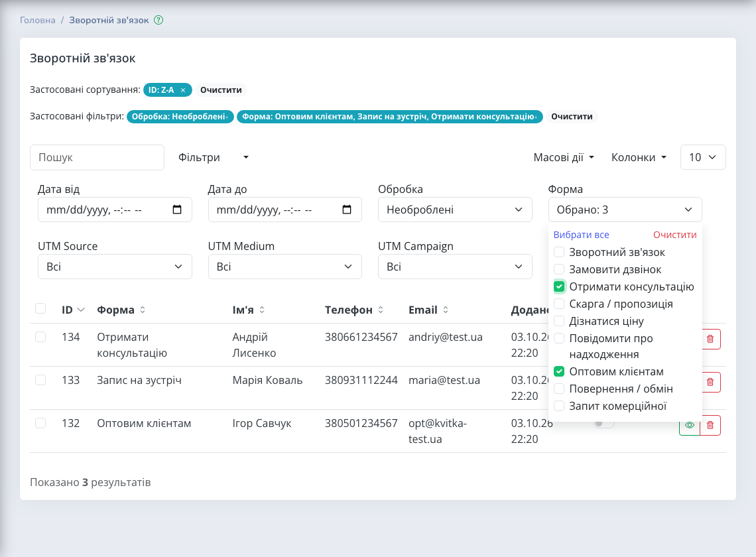Sort by Телефон column
Screen dimensions: 756x557
coord(381,310)
